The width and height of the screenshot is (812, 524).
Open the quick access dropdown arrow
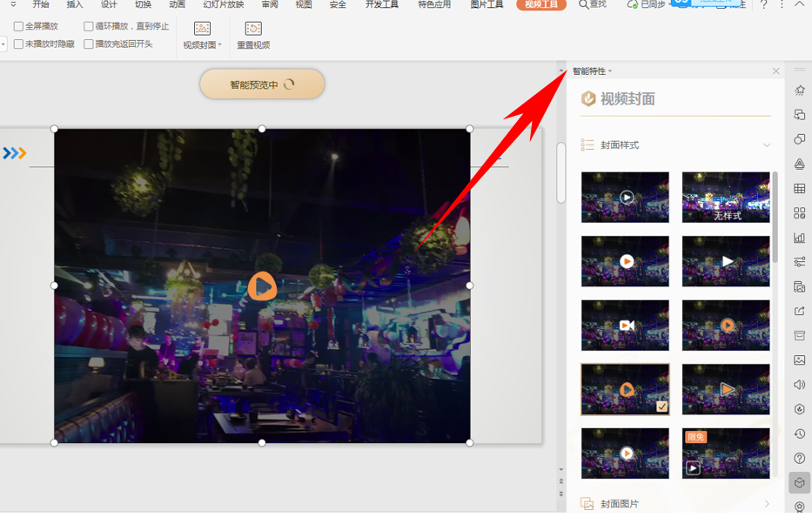[13, 4]
